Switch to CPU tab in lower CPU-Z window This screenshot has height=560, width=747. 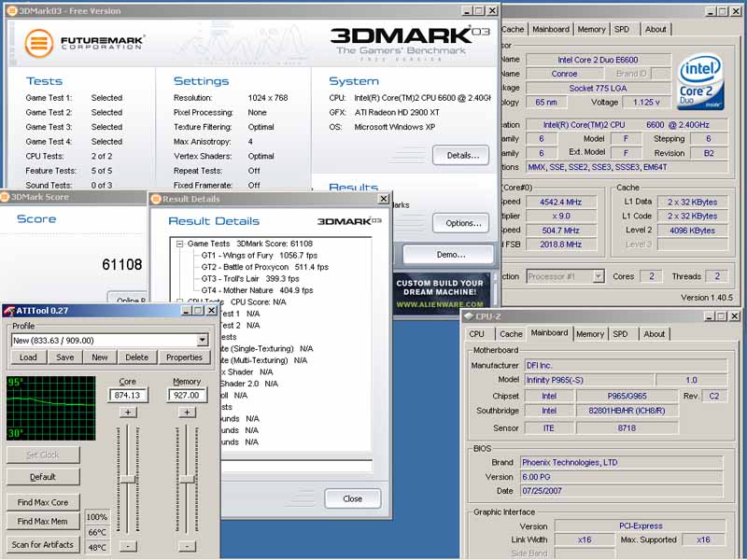[476, 334]
